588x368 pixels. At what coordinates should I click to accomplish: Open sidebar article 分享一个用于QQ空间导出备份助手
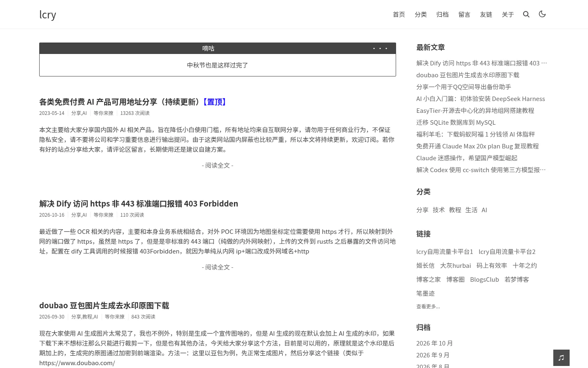point(463,87)
